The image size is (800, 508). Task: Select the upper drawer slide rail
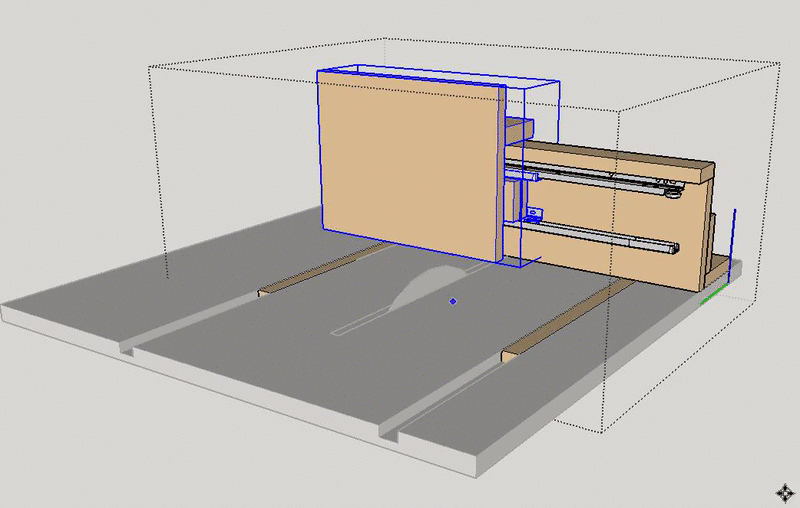594,178
